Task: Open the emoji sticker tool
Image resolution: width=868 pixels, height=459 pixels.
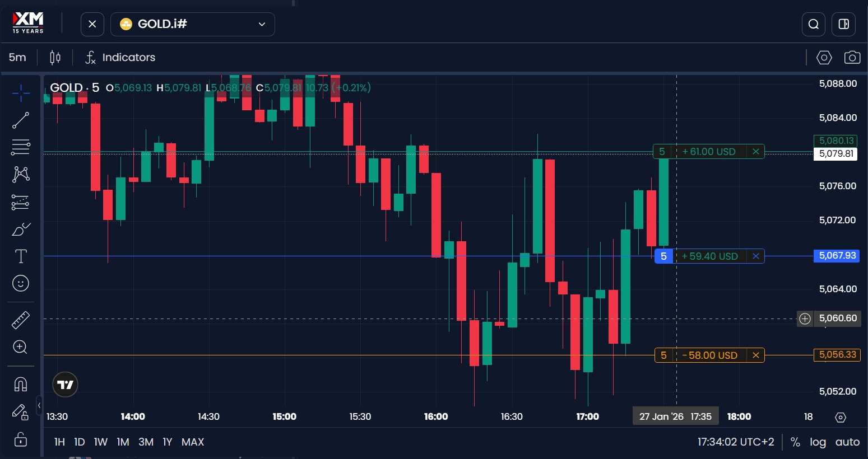Action: pyautogui.click(x=21, y=283)
